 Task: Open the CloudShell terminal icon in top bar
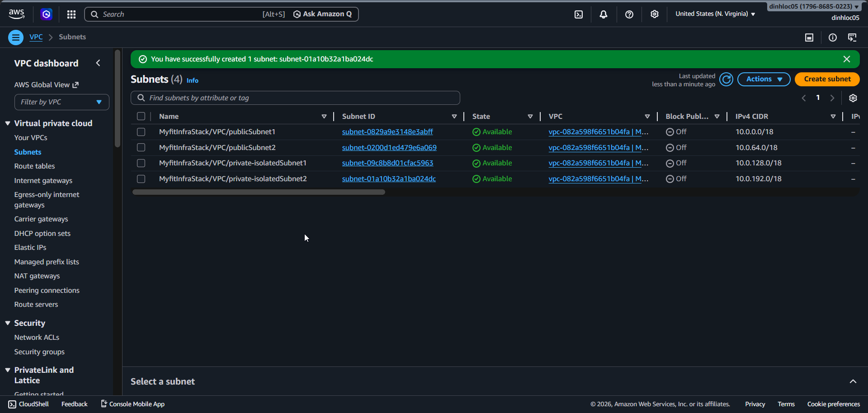click(x=579, y=14)
